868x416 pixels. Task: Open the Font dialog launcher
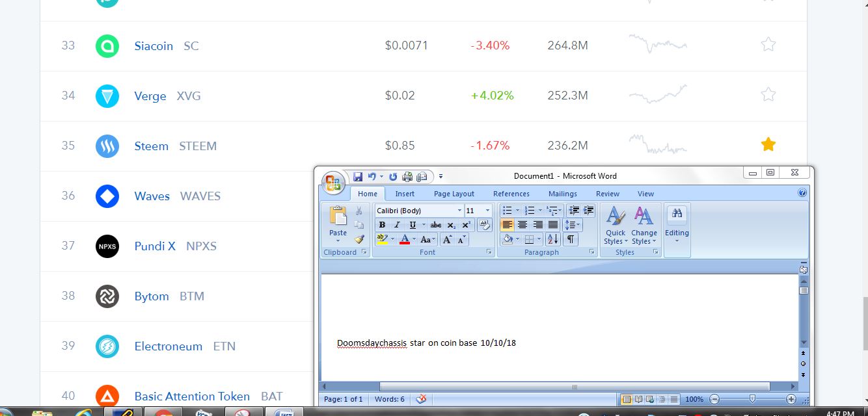point(489,252)
